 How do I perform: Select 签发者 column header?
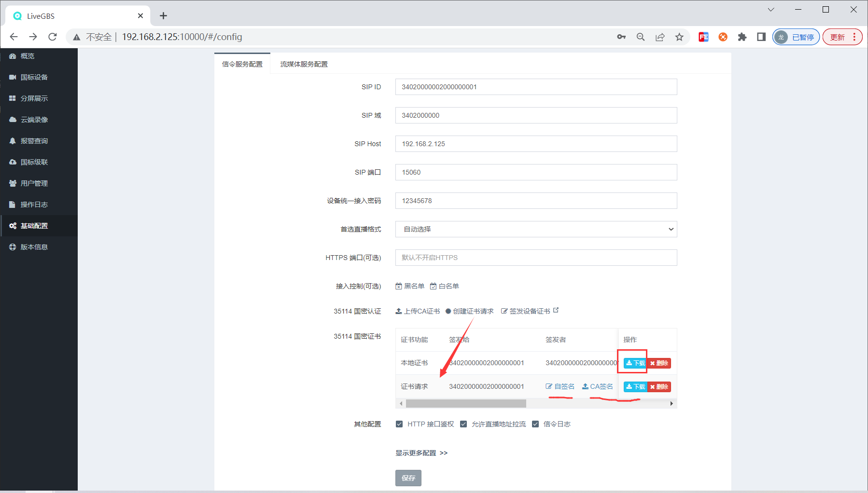tap(556, 340)
